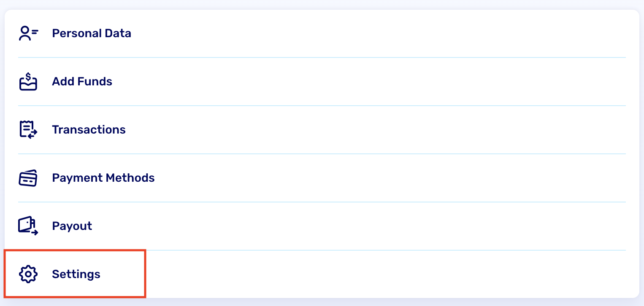Select the Payment Methods text label
The width and height of the screenshot is (644, 306).
(x=103, y=178)
